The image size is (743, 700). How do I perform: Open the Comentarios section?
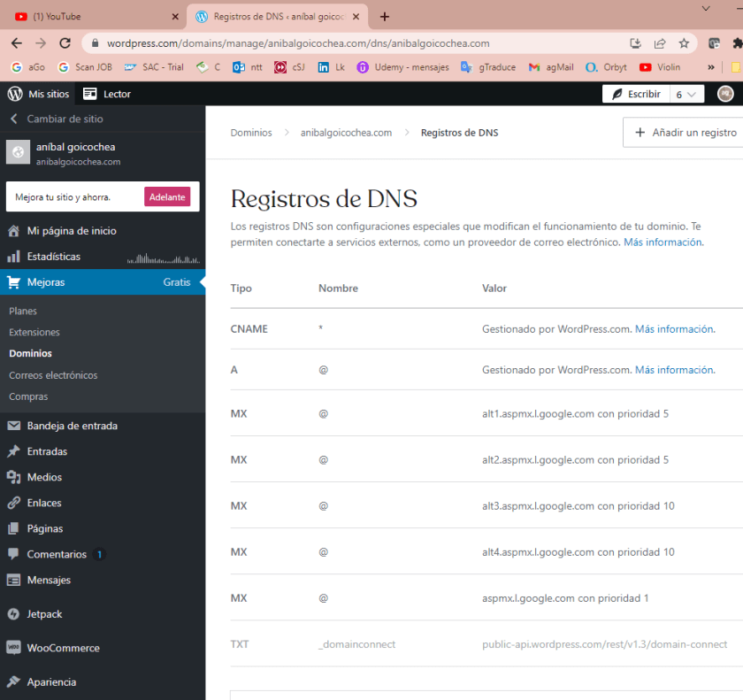(x=57, y=555)
